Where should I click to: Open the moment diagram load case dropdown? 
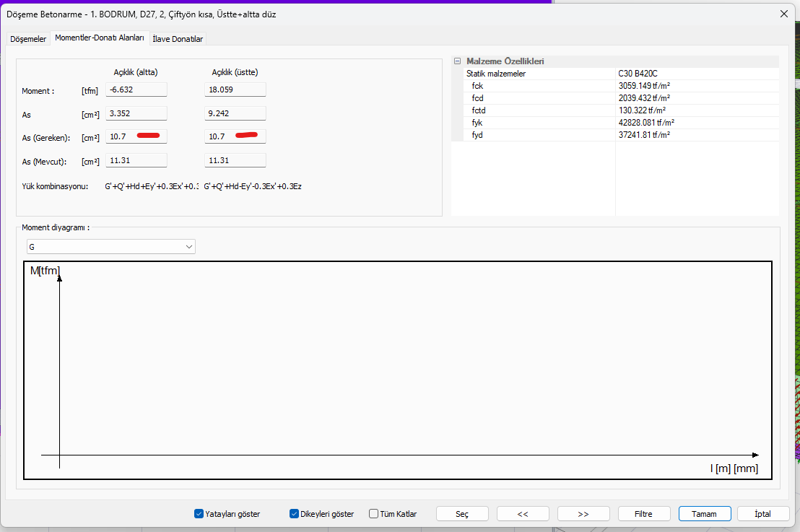point(110,247)
